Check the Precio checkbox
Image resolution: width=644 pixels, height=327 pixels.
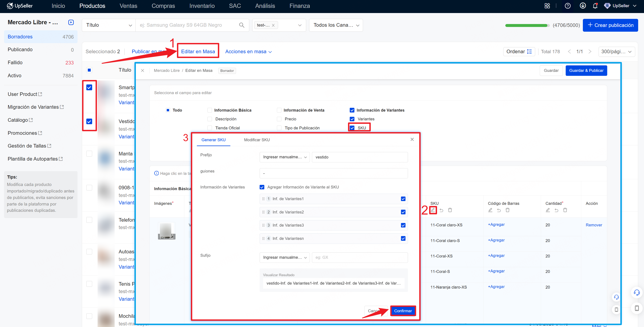click(279, 119)
